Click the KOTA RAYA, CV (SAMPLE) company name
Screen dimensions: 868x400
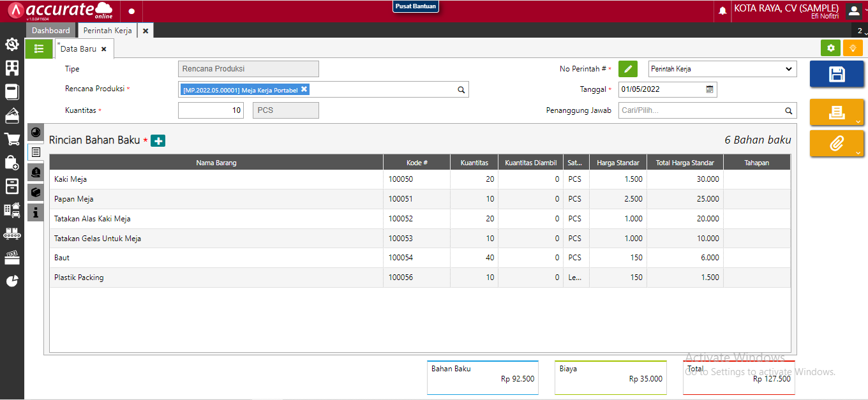(x=788, y=8)
